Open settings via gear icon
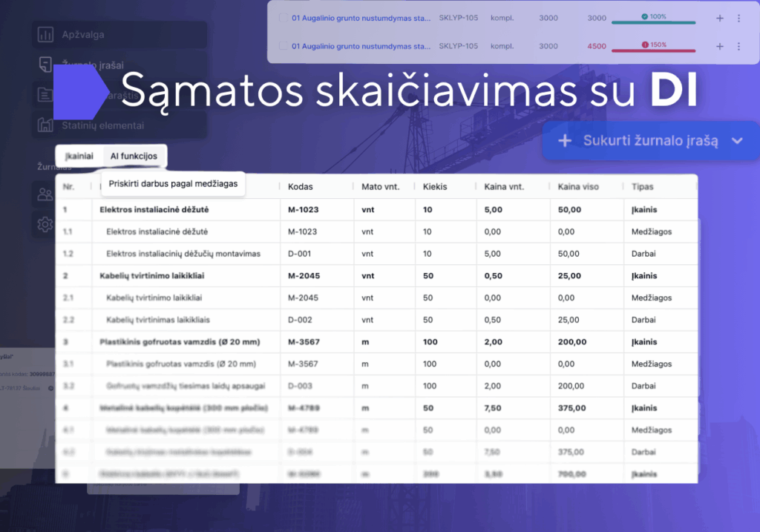The image size is (760, 532). [x=45, y=224]
